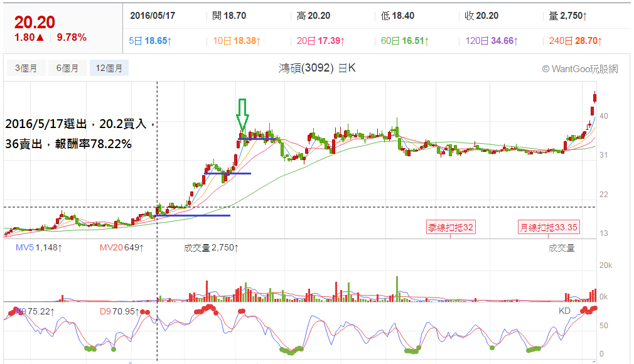634x364 pixels.
Task: Click the MV20 649 volume indicator
Action: tap(122, 247)
